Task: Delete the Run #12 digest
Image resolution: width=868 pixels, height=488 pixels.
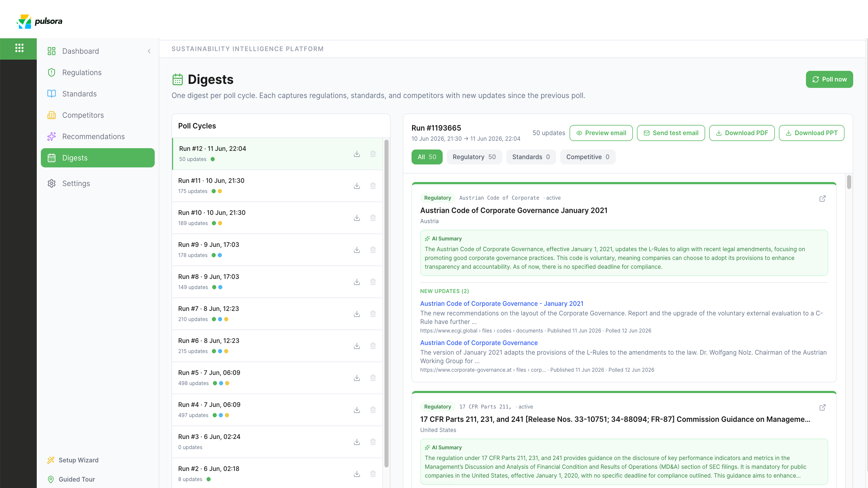Action: (x=373, y=154)
